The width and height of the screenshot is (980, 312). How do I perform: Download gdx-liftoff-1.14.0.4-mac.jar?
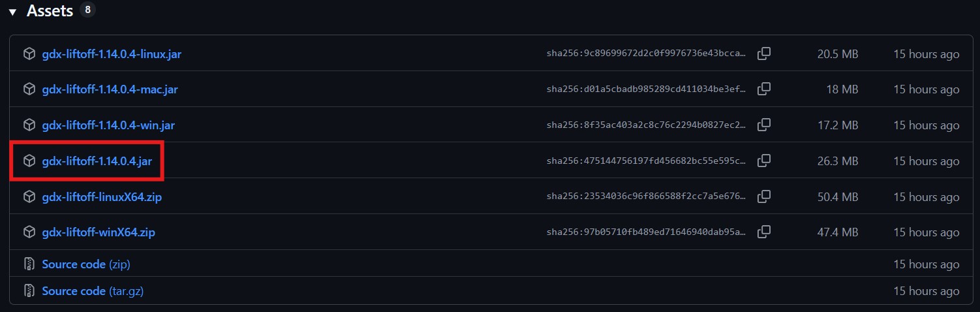(x=110, y=89)
